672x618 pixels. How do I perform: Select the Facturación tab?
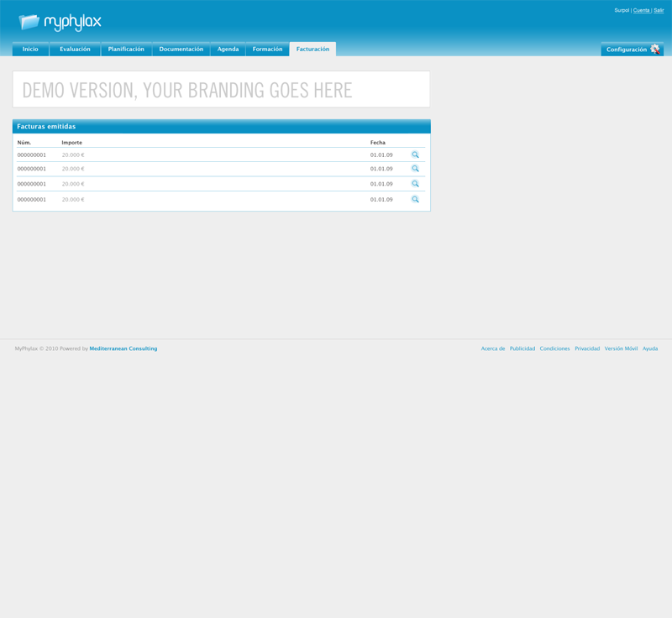pyautogui.click(x=312, y=50)
